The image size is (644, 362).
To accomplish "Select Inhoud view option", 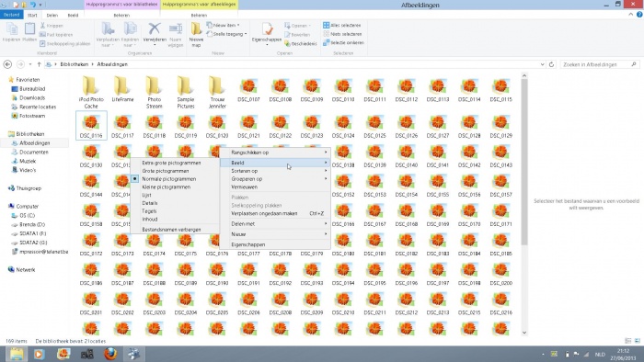I will [x=149, y=220].
